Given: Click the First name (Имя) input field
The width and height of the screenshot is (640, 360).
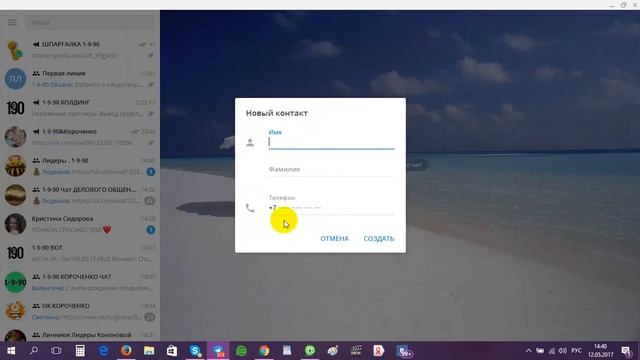Looking at the screenshot, I should coord(331,142).
